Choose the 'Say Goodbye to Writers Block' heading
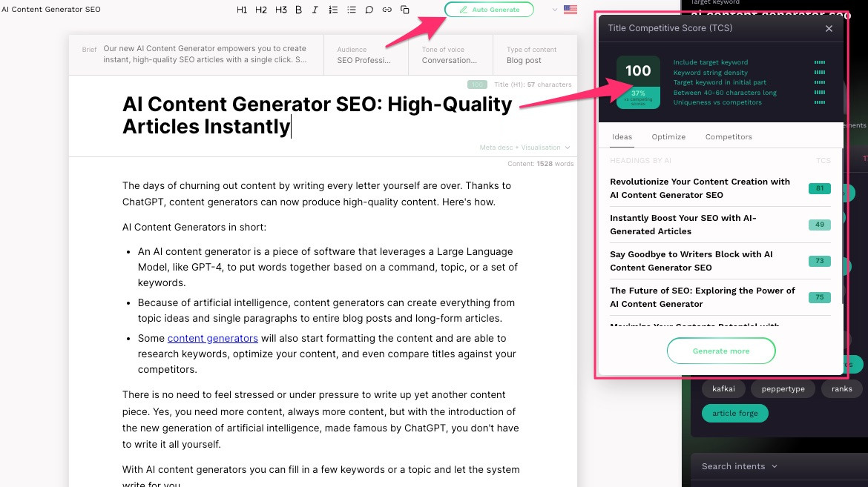Image resolution: width=868 pixels, height=487 pixels. pos(691,261)
